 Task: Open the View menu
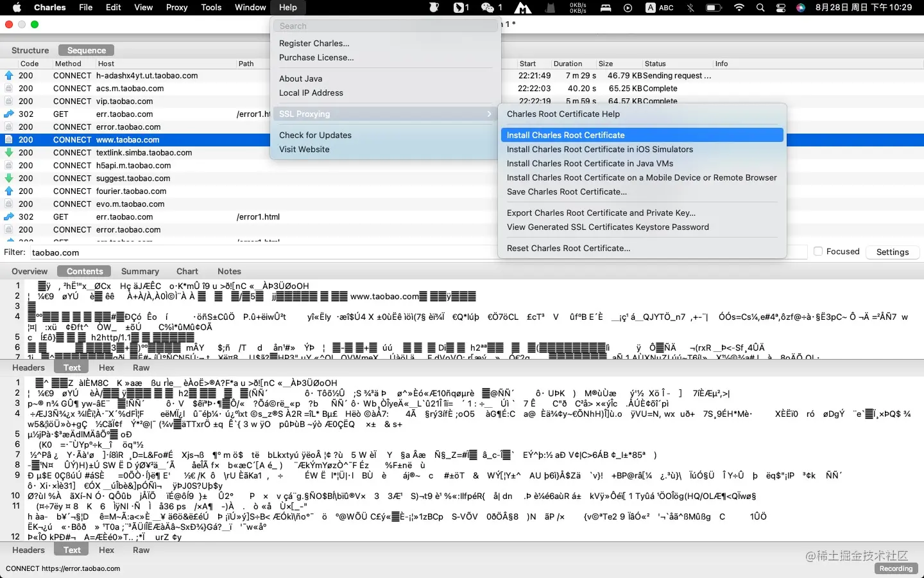[143, 8]
